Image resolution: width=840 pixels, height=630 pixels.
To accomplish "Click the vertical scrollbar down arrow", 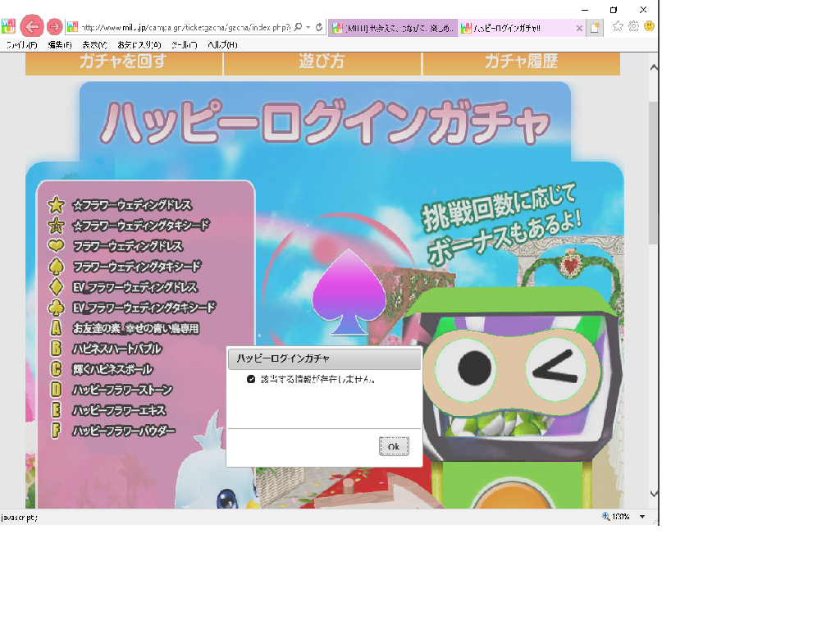I will coord(653,494).
